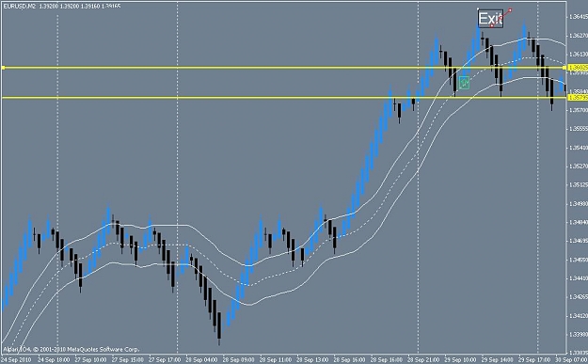
Task: Click the 28 Sep 11:00 time label
Action: [276, 359]
